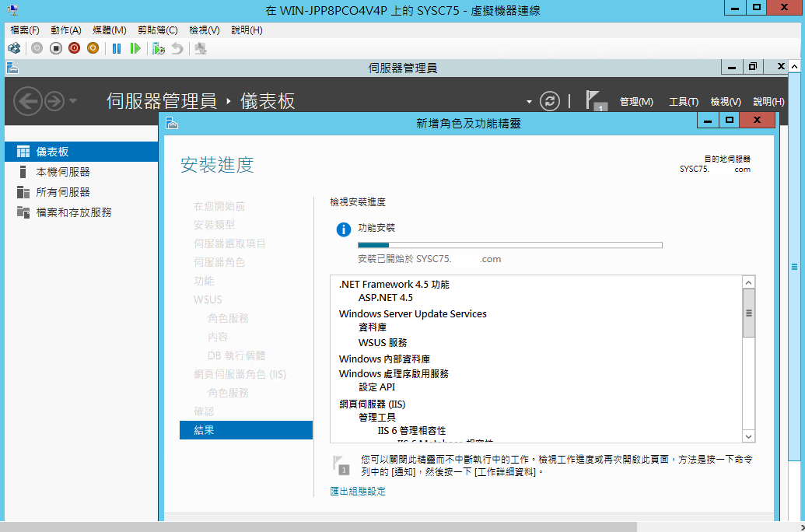Click the 伺服器管理員 window title bar icon

pyautogui.click(x=12, y=68)
